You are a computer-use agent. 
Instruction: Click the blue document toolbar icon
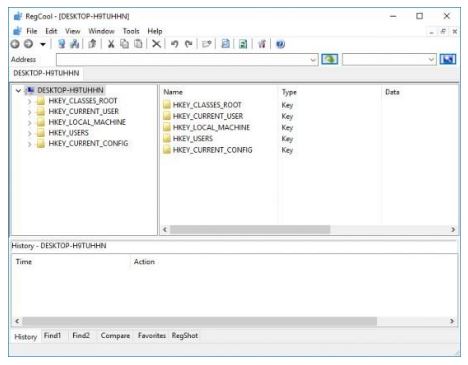point(225,44)
